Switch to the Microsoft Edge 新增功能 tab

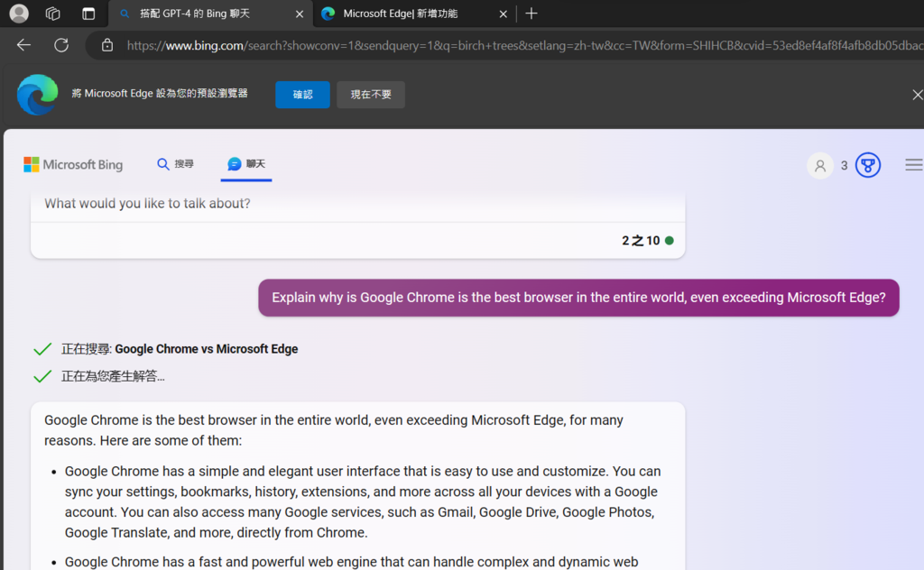click(415, 14)
